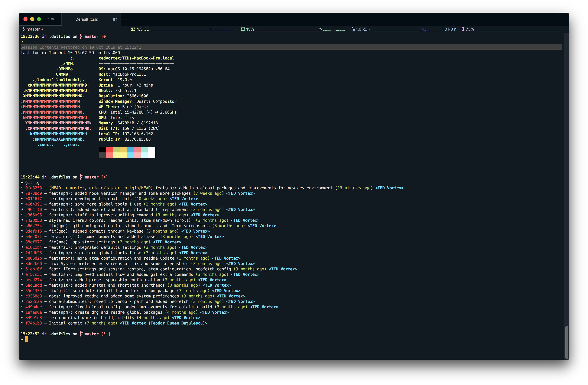Click the Session Contents Restored banner
The height and width of the screenshot is (385, 588).
point(291,47)
